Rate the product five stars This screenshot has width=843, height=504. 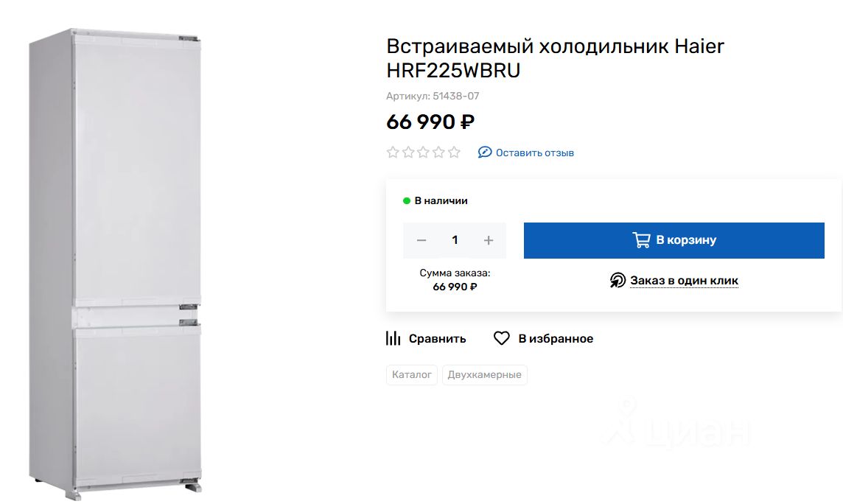point(454,153)
